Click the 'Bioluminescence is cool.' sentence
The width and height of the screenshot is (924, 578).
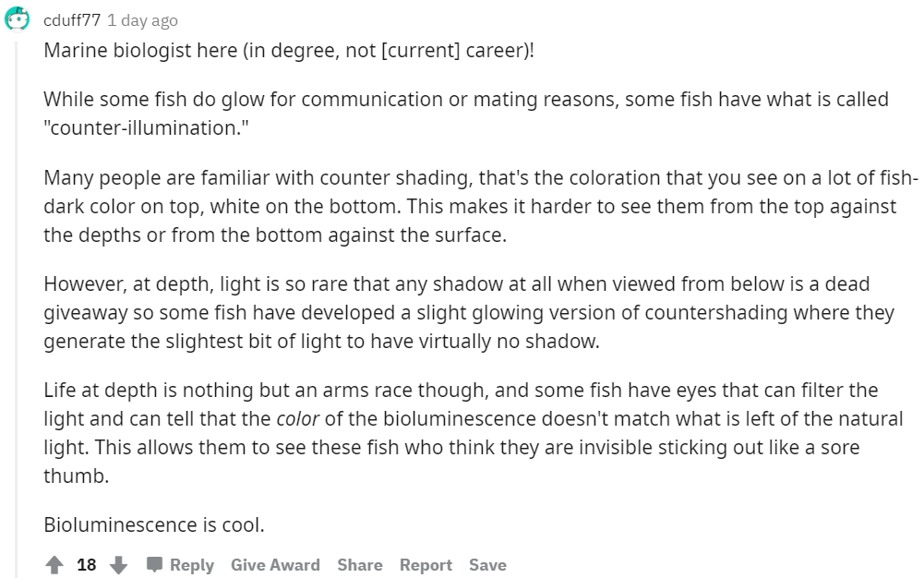[154, 524]
